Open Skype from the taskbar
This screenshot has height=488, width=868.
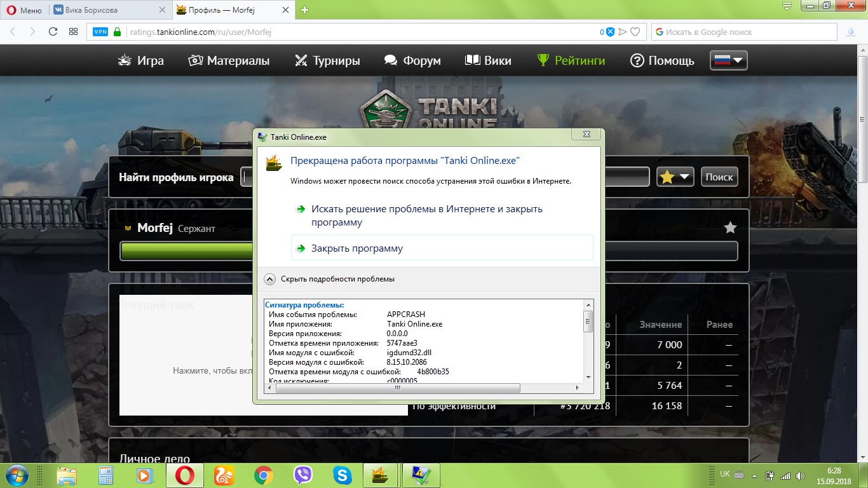pyautogui.click(x=342, y=475)
